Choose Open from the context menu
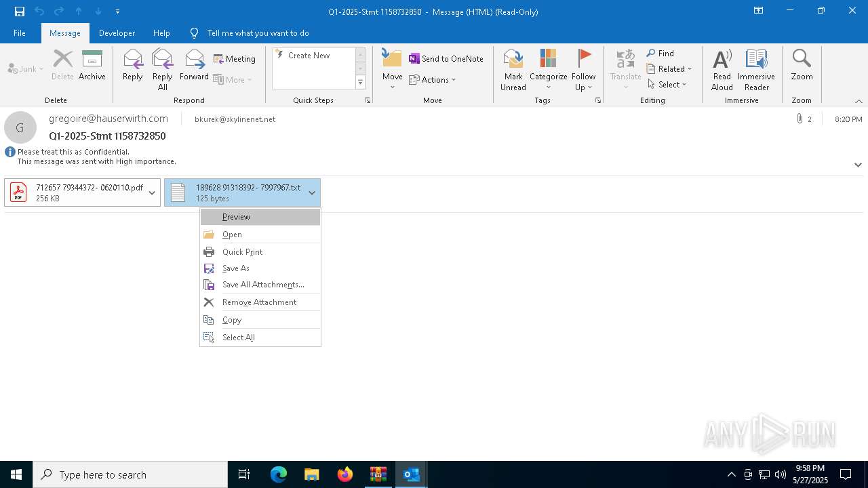 [x=260, y=235]
